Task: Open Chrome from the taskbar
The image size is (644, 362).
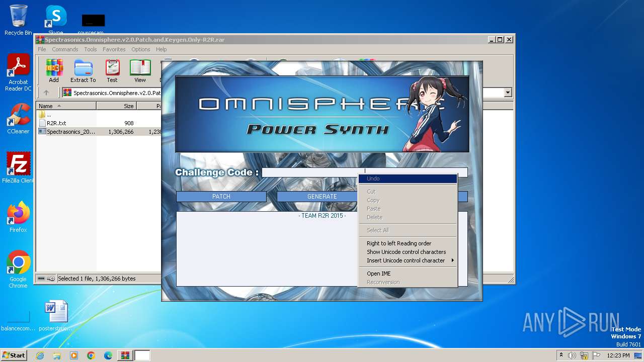Action: (91, 355)
